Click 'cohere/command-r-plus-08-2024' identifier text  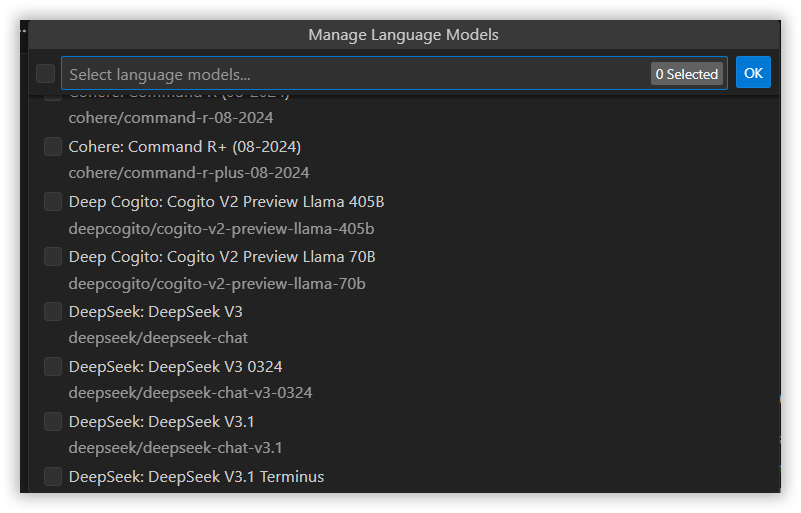click(x=189, y=173)
